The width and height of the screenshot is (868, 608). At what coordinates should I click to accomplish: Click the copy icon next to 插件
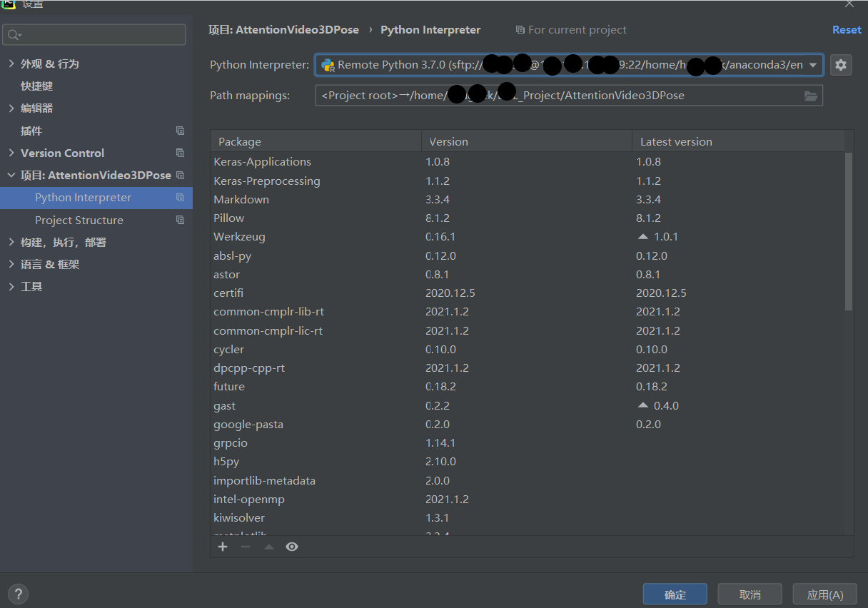point(180,131)
